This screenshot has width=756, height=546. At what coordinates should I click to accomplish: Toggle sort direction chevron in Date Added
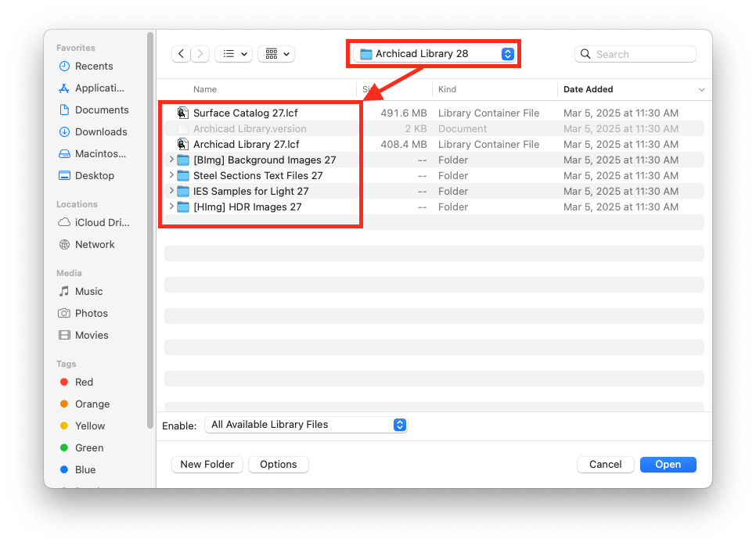[x=701, y=90]
